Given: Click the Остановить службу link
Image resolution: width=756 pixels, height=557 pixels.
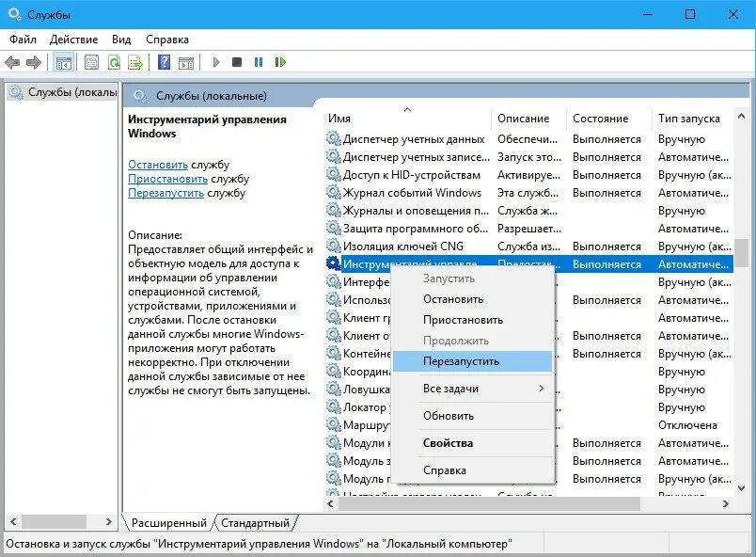Looking at the screenshot, I should tap(158, 165).
